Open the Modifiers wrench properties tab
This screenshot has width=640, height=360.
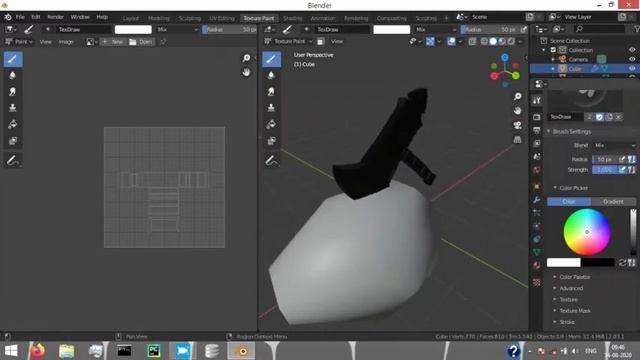pos(537,200)
